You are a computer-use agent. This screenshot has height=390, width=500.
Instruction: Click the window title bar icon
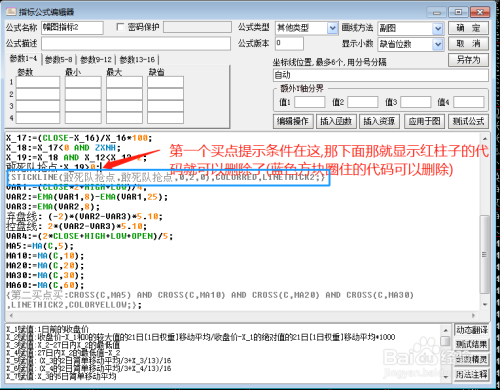tap(11, 12)
